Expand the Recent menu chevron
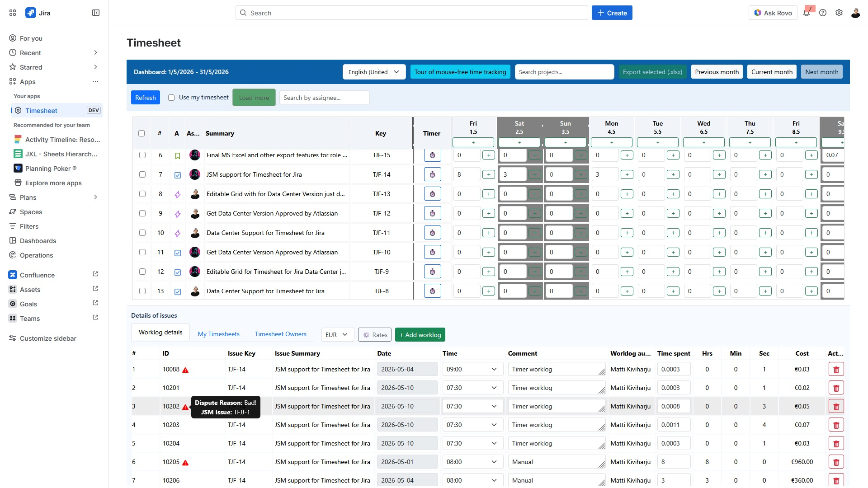The height and width of the screenshot is (488, 868). coord(95,52)
